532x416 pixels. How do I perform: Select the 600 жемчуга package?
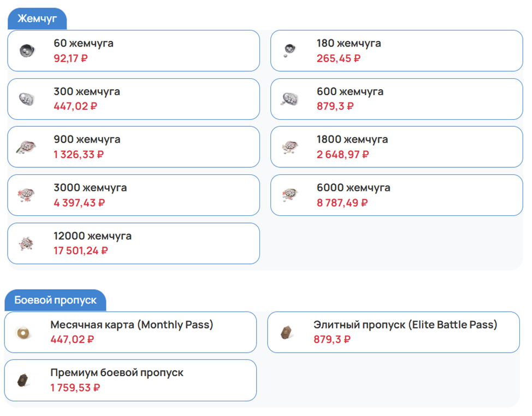396,99
